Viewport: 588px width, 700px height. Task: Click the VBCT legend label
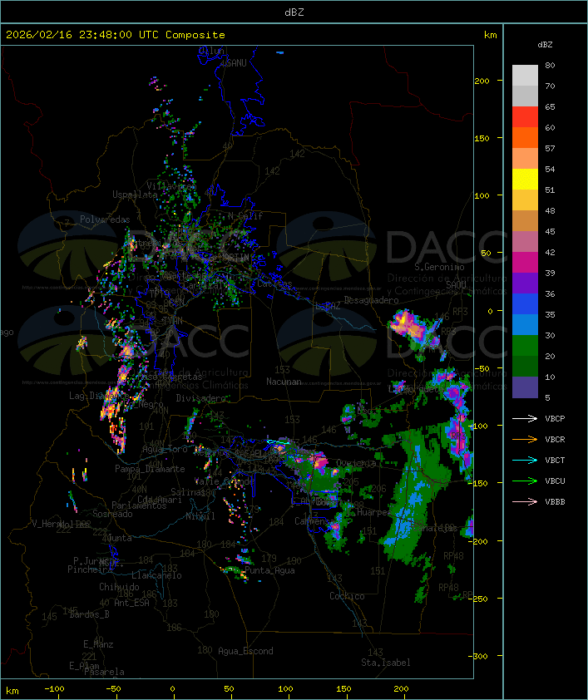click(x=555, y=460)
